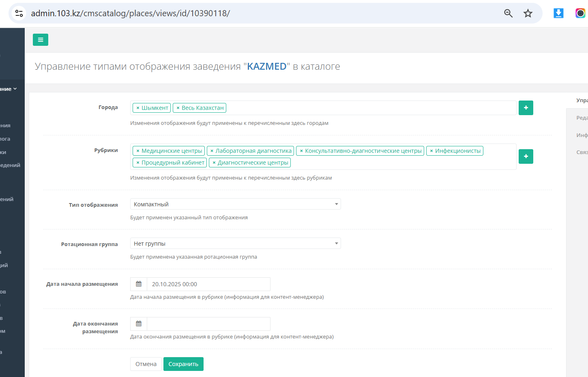Remove the Процедурный кабинет rubric tag
The width and height of the screenshot is (588, 377).
click(x=138, y=163)
